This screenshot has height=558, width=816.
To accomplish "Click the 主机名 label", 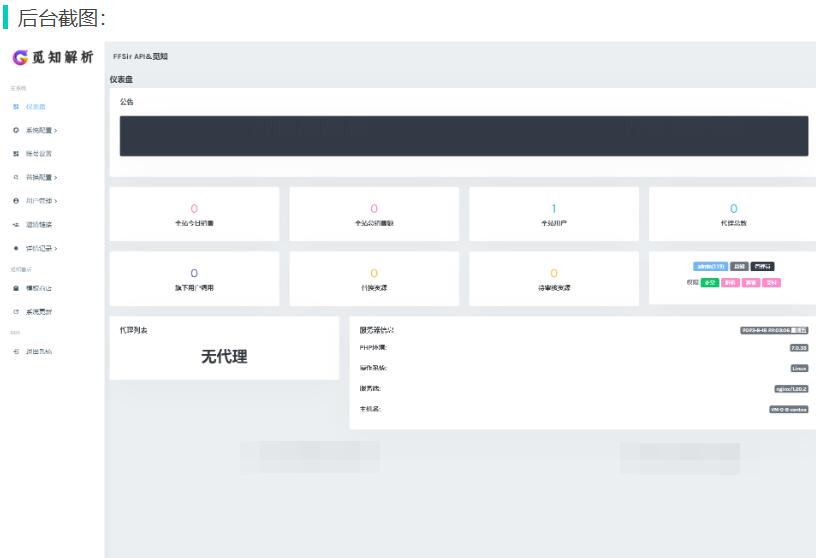I will [x=370, y=409].
